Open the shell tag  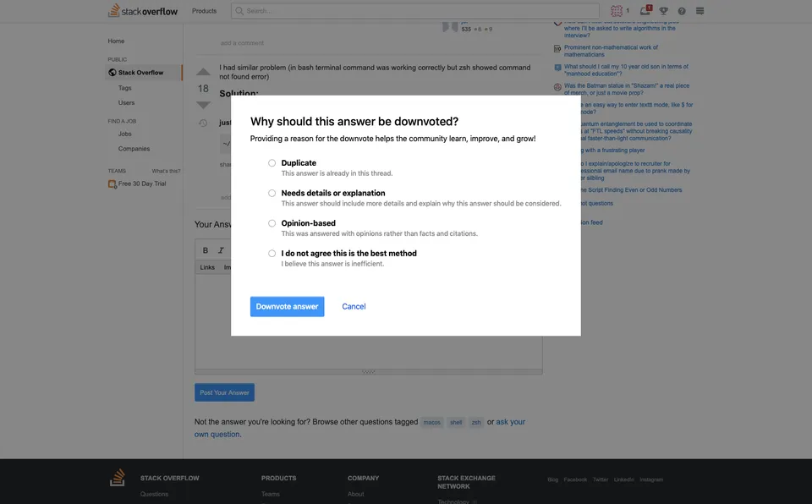(456, 423)
